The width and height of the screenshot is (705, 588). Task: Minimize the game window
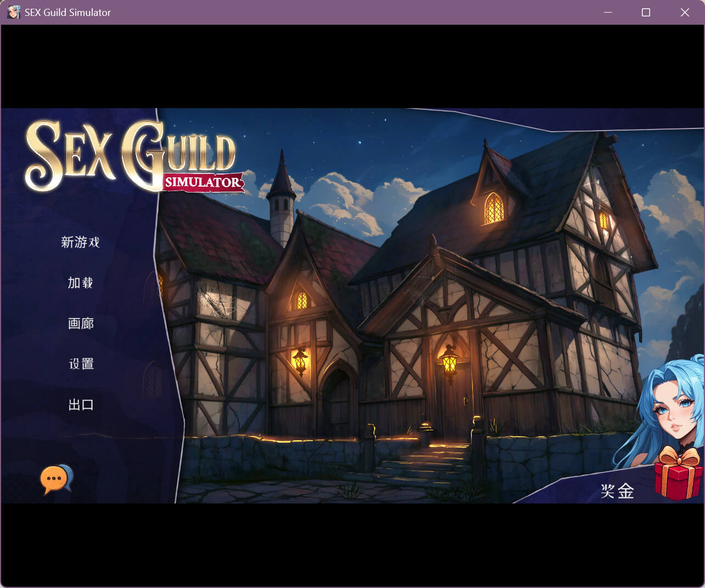point(608,12)
